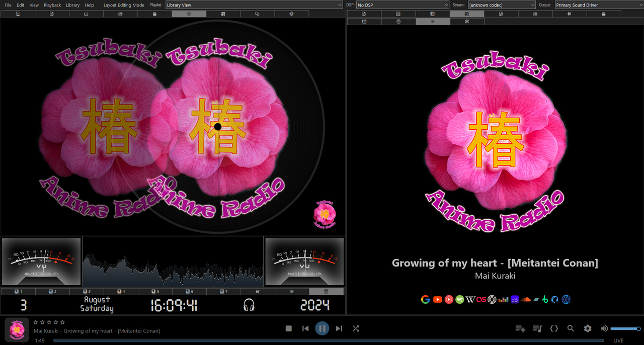Open the Deezer equalizer-bars icon

[504, 300]
